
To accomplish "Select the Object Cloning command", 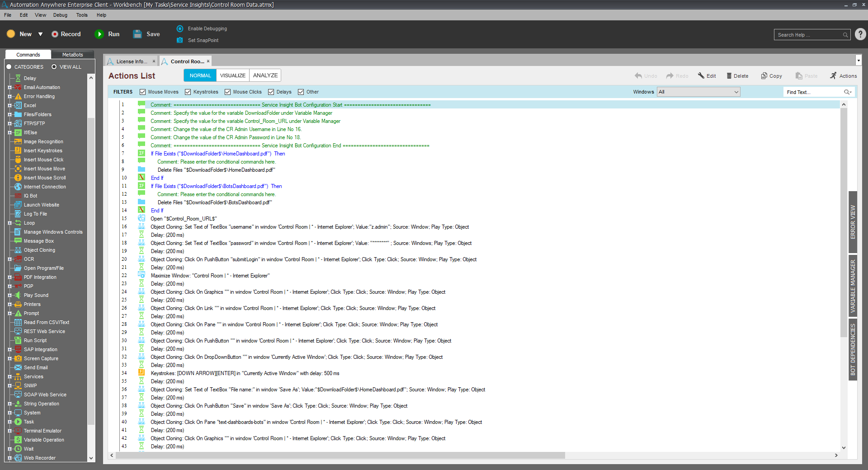I will [39, 250].
